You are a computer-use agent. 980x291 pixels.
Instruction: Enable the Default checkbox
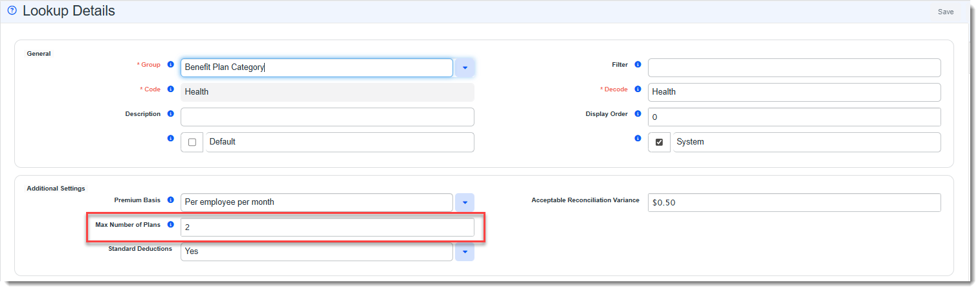192,142
